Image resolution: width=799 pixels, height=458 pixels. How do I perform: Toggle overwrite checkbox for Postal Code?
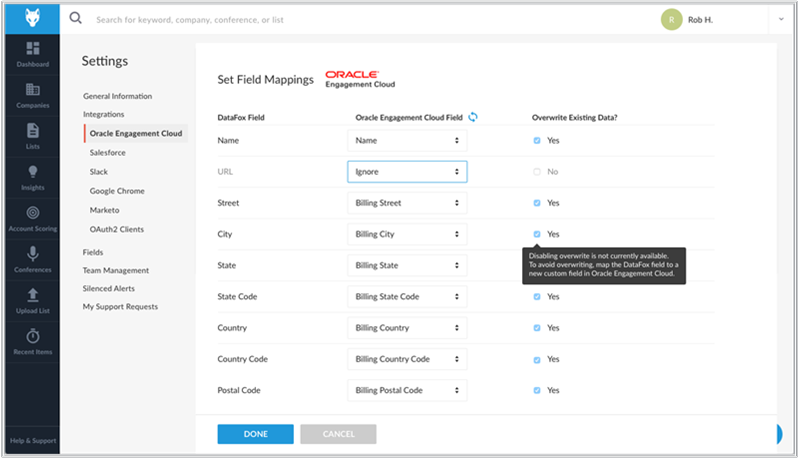click(x=537, y=390)
